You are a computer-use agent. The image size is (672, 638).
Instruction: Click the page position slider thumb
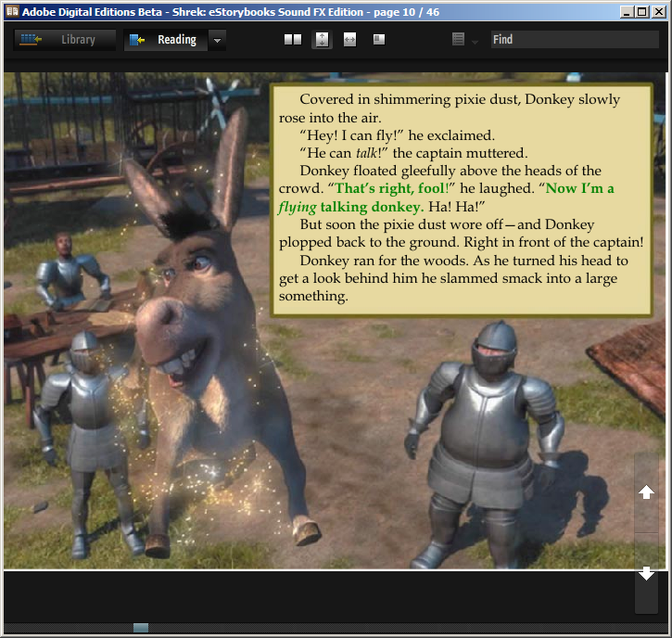pyautogui.click(x=141, y=628)
